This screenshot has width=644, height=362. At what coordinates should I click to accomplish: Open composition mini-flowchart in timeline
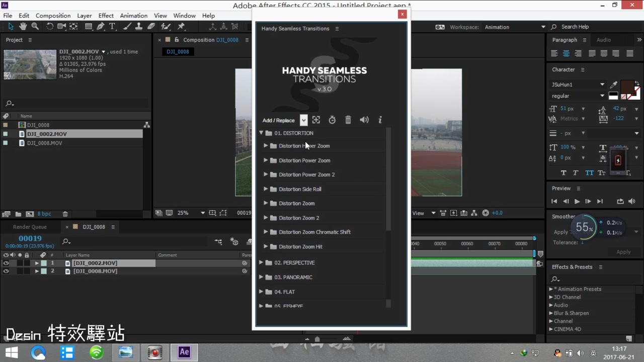click(218, 242)
